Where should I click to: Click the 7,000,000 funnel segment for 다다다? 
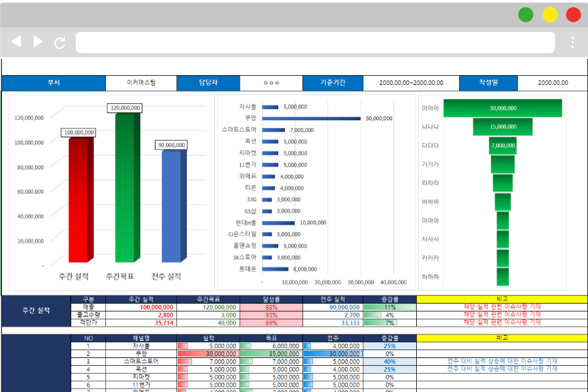point(503,146)
